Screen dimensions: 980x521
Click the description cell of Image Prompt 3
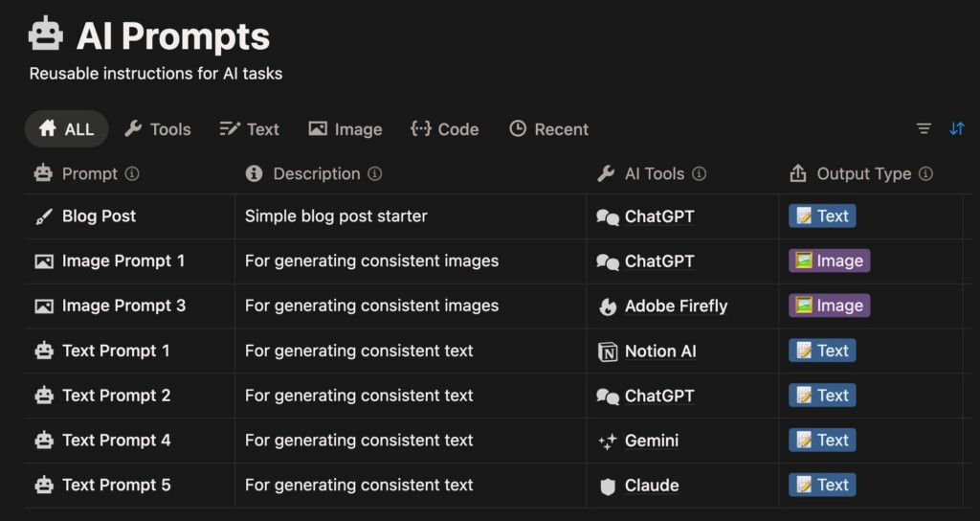click(x=411, y=306)
